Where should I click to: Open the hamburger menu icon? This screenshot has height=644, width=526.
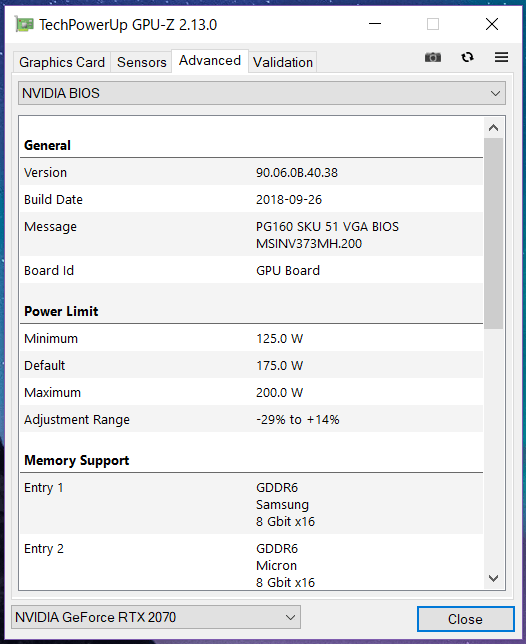(501, 57)
